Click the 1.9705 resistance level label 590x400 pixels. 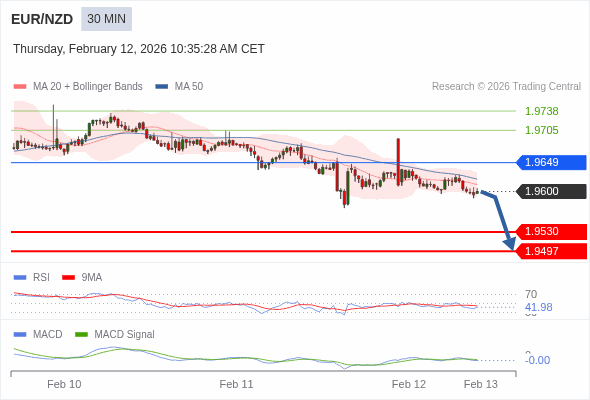(x=541, y=130)
